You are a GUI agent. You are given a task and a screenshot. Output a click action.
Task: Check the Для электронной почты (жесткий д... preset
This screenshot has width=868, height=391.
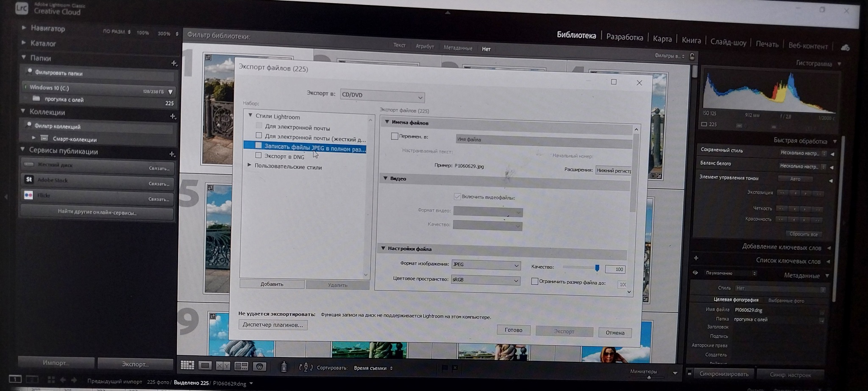point(259,135)
